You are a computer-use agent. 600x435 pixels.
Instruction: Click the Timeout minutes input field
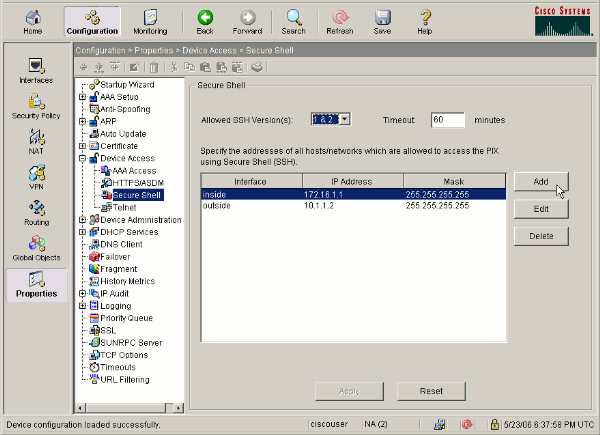click(448, 120)
